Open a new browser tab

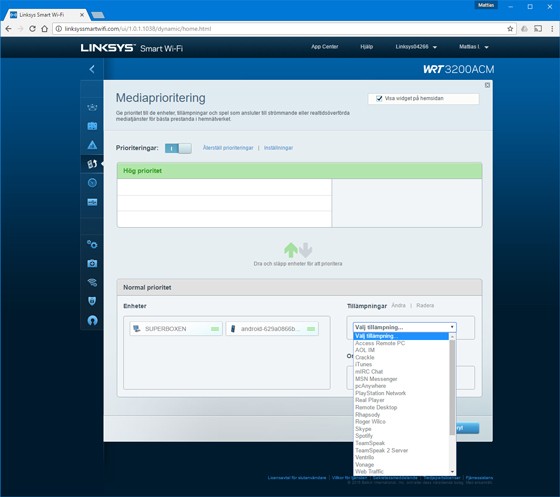point(98,15)
